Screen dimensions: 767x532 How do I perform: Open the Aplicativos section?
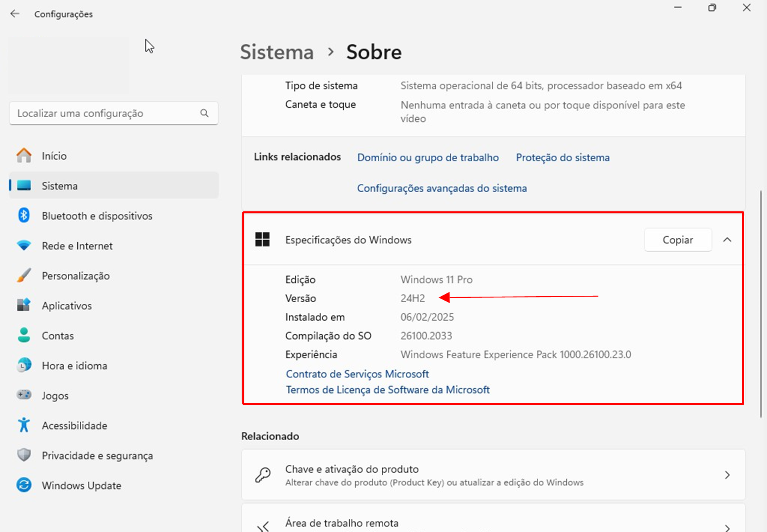[x=114, y=305]
